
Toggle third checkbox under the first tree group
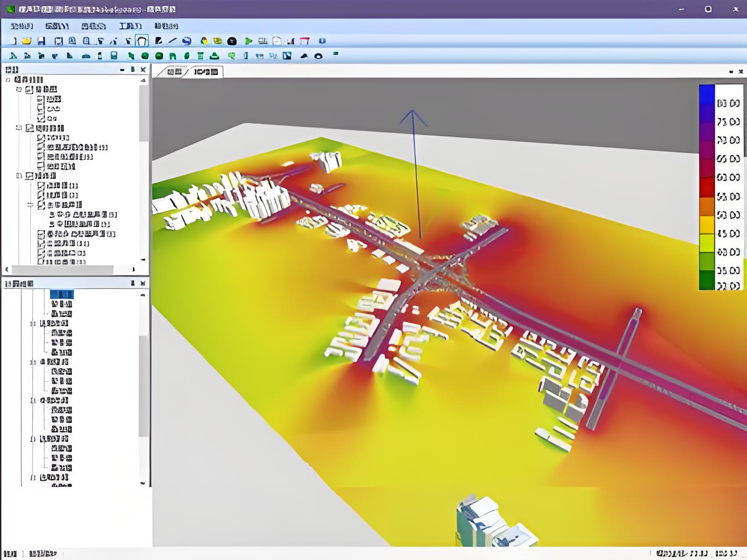pyautogui.click(x=41, y=119)
